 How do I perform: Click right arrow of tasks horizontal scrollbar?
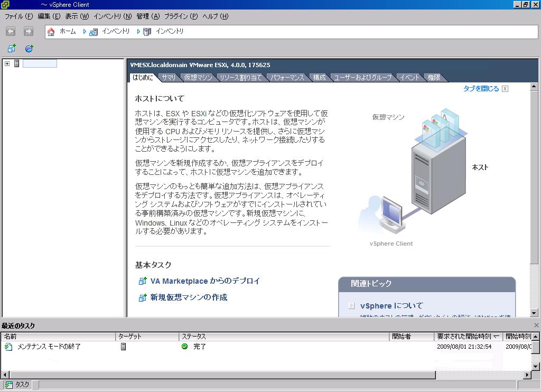527,375
